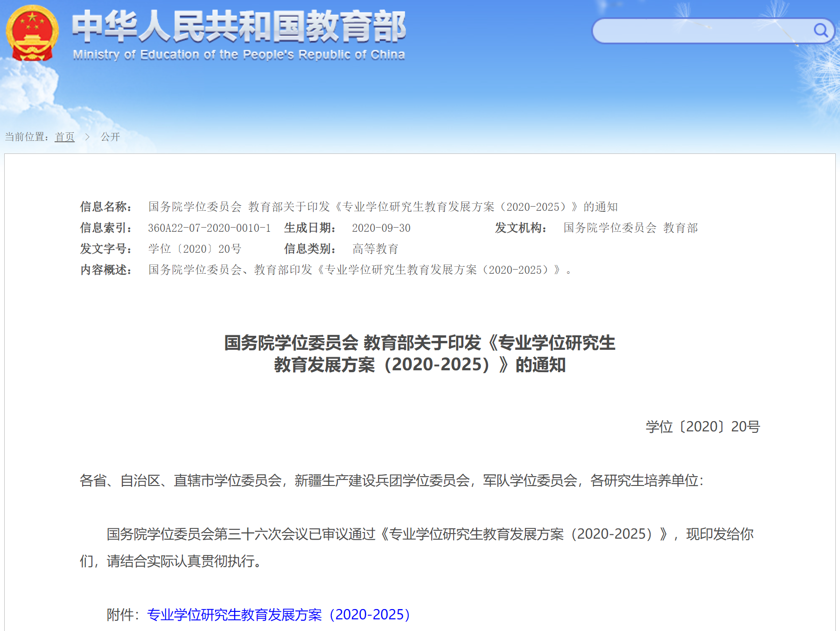The height and width of the screenshot is (631, 840).
Task: Click the 生成日期 value 2020-09-30
Action: (381, 228)
